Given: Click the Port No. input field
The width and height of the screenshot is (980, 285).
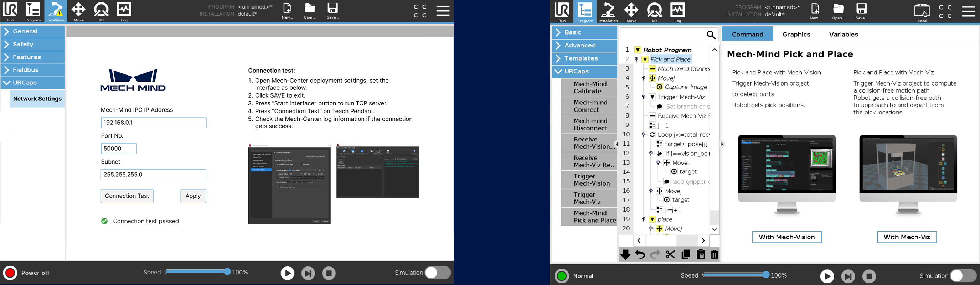Looking at the screenshot, I should pos(119,149).
